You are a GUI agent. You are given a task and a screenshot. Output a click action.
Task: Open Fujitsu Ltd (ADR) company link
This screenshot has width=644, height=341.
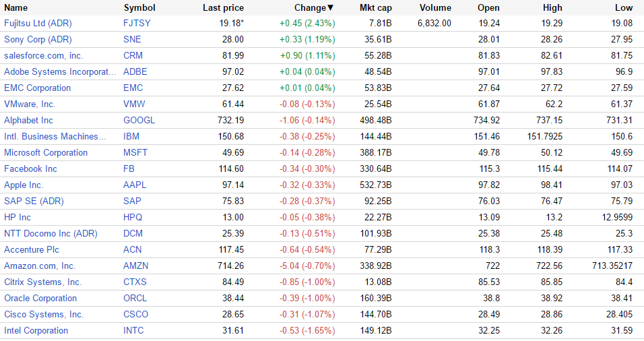(38, 23)
